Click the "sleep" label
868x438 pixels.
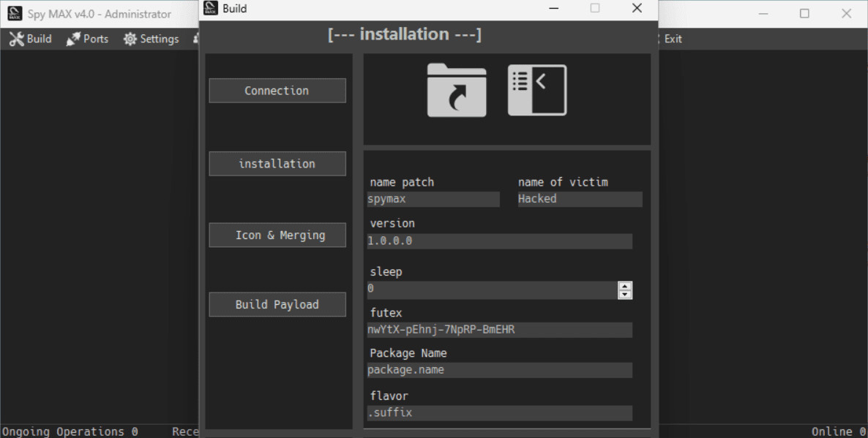click(386, 272)
